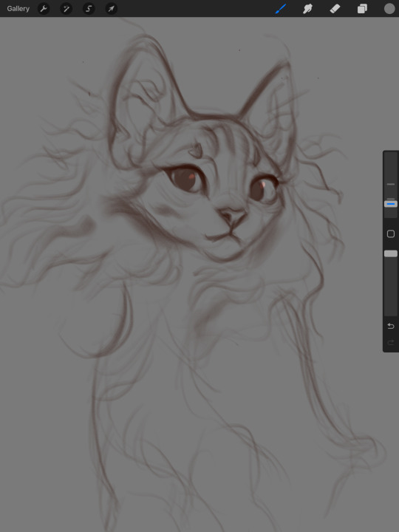Redo the undone stroke
The height and width of the screenshot is (532, 399).
coord(391,342)
